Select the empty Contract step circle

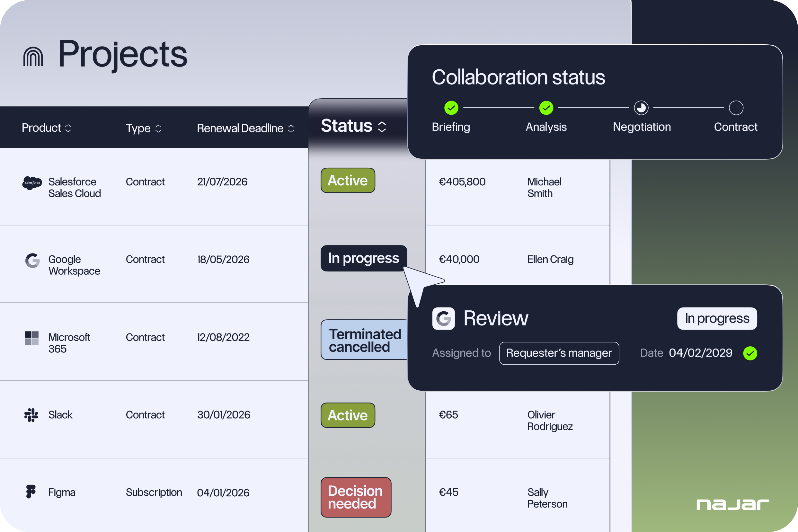(736, 108)
